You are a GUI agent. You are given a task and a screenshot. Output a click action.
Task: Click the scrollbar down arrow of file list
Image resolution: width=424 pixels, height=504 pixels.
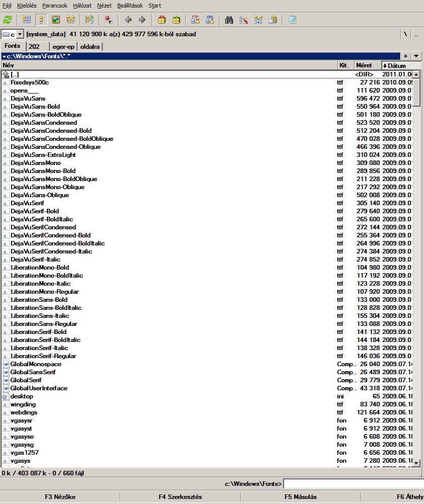pos(416,463)
